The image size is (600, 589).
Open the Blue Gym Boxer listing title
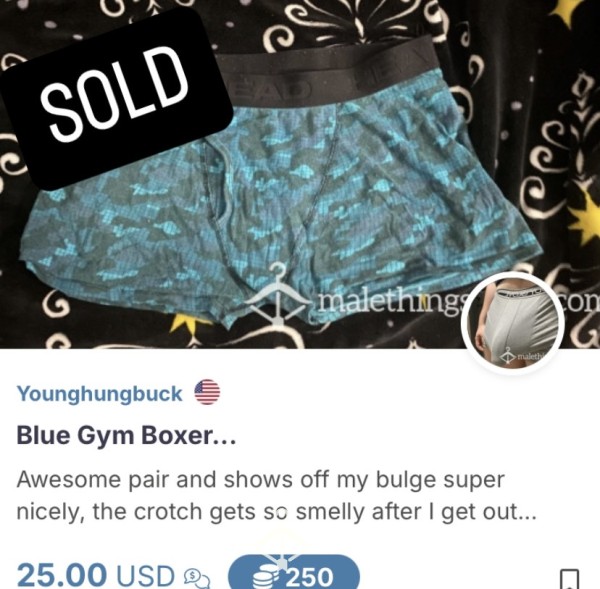126,436
